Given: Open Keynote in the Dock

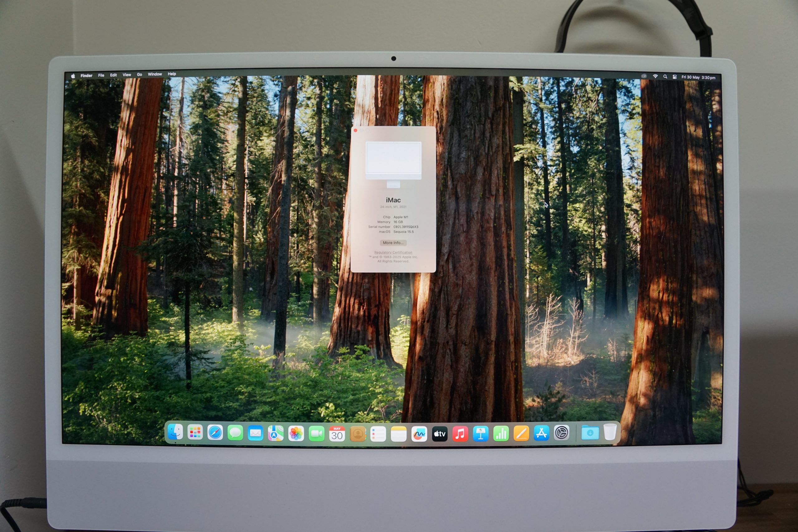Looking at the screenshot, I should pyautogui.click(x=480, y=434).
